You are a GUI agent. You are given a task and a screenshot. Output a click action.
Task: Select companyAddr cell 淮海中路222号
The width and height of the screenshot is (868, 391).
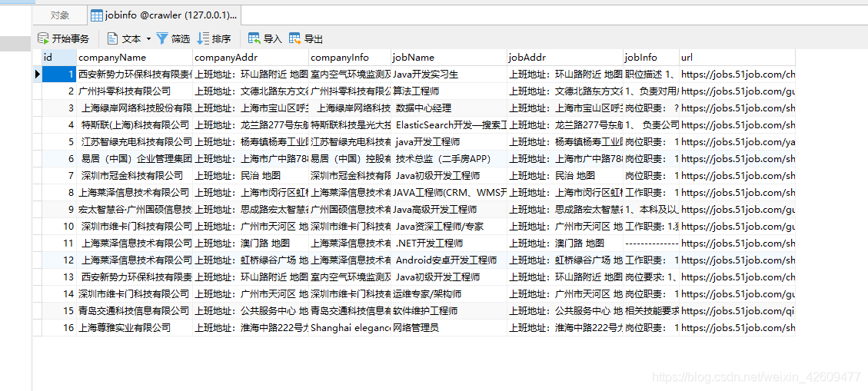pos(251,328)
